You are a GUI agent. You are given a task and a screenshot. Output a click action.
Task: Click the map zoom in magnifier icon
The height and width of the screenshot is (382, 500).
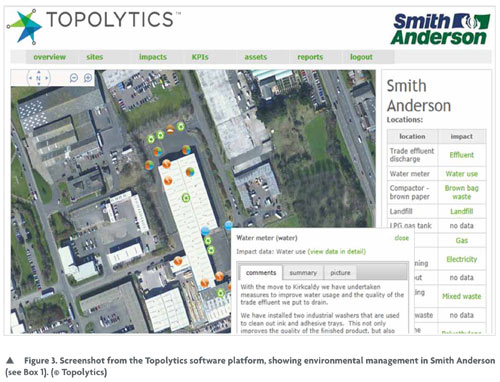click(88, 78)
